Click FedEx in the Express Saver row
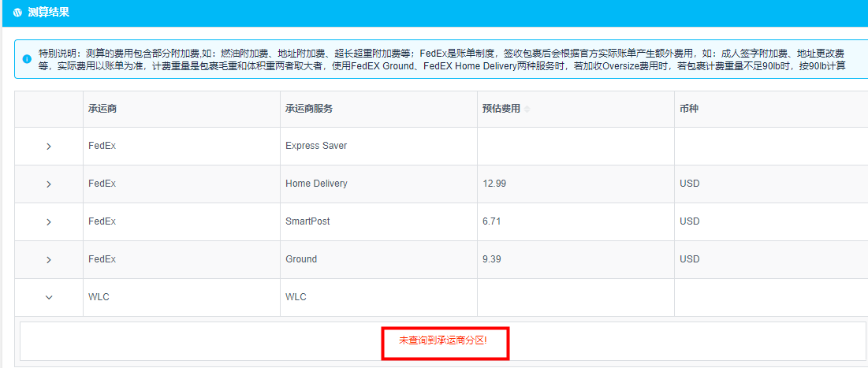 [102, 146]
